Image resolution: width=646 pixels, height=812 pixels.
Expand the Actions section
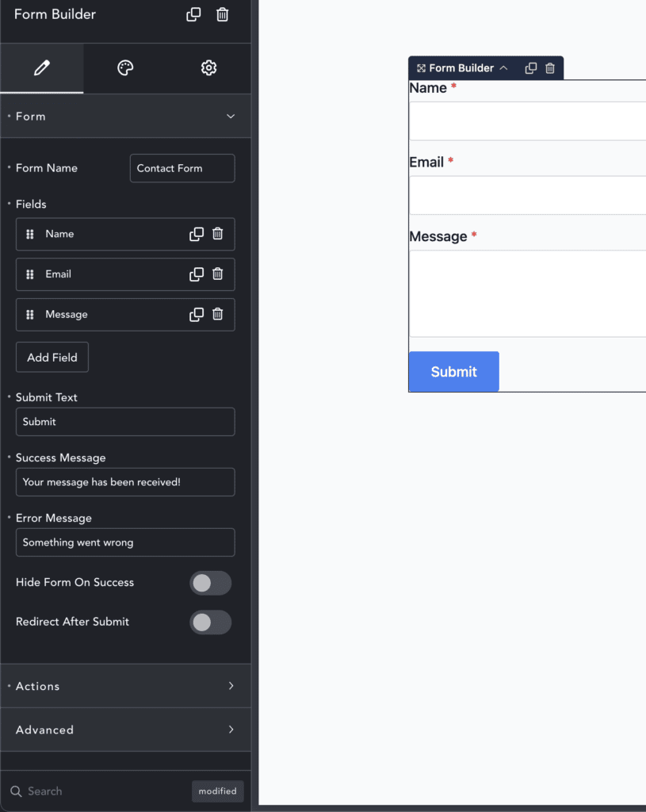(x=126, y=686)
